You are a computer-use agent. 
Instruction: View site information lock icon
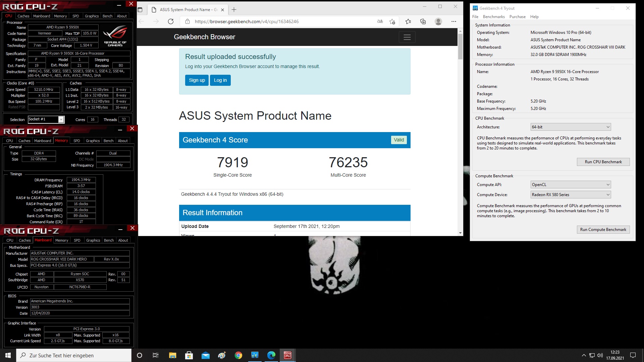[187, 21]
